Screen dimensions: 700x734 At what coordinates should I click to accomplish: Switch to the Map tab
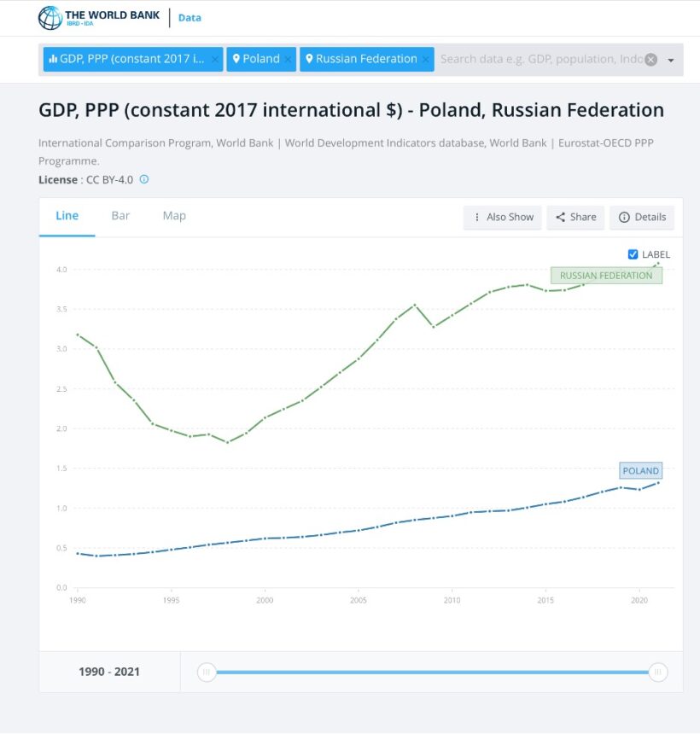174,216
